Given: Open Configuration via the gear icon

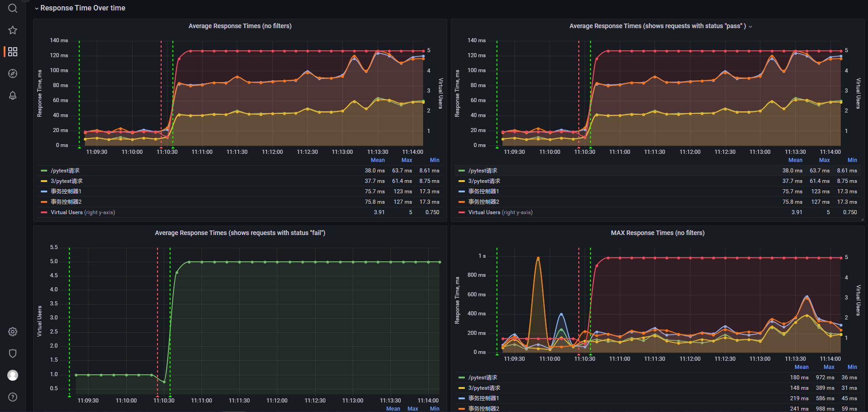Looking at the screenshot, I should [13, 332].
